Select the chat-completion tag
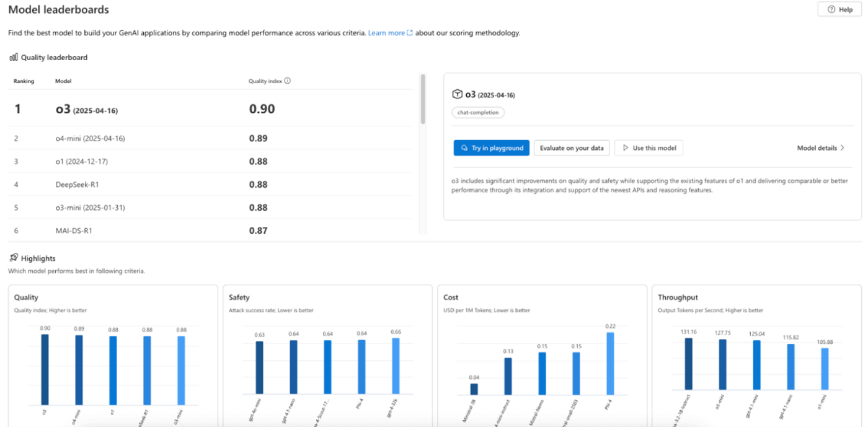The height and width of the screenshot is (427, 868). point(478,112)
